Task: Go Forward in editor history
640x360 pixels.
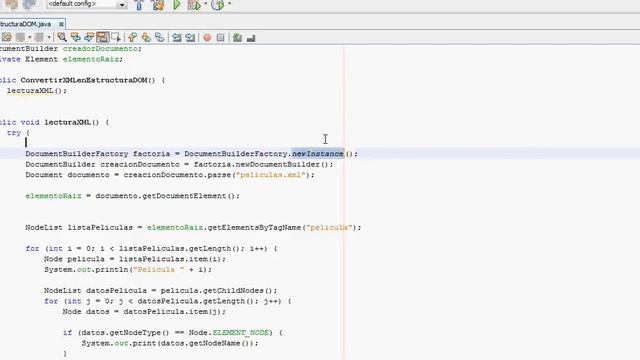Action: click(x=39, y=38)
